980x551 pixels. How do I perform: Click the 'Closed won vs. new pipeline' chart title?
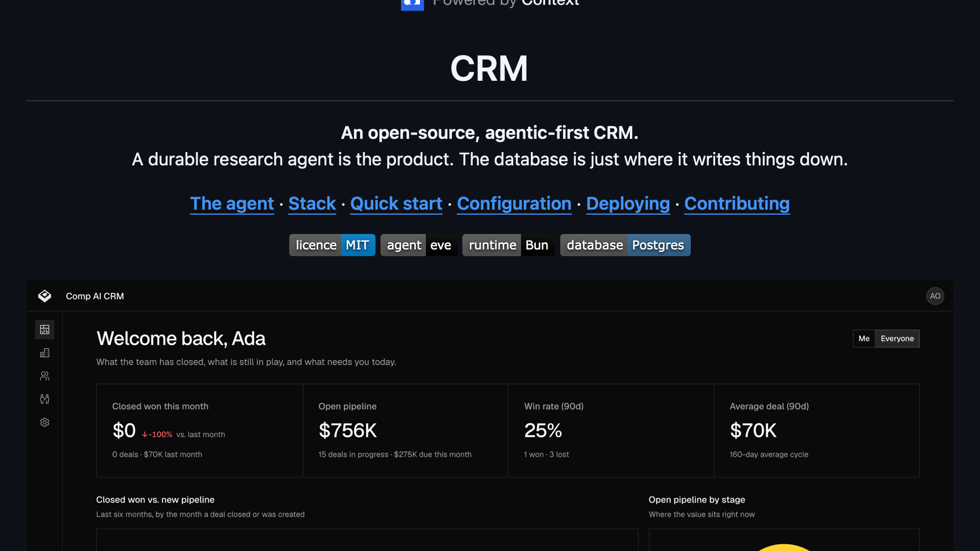pos(155,500)
